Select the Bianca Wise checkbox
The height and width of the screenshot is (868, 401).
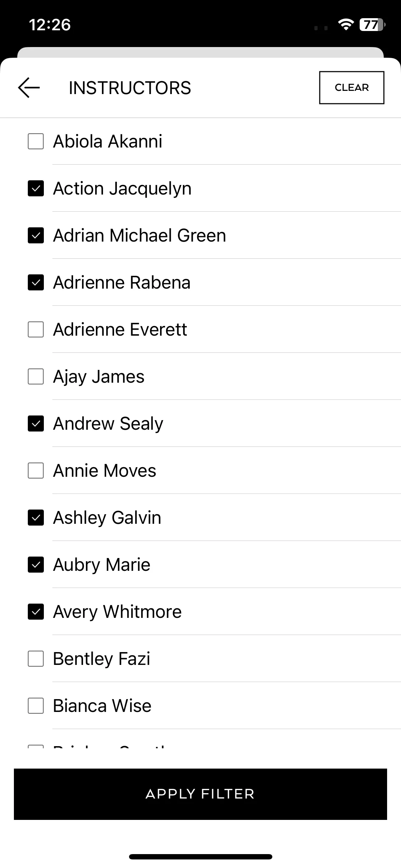pyautogui.click(x=36, y=706)
